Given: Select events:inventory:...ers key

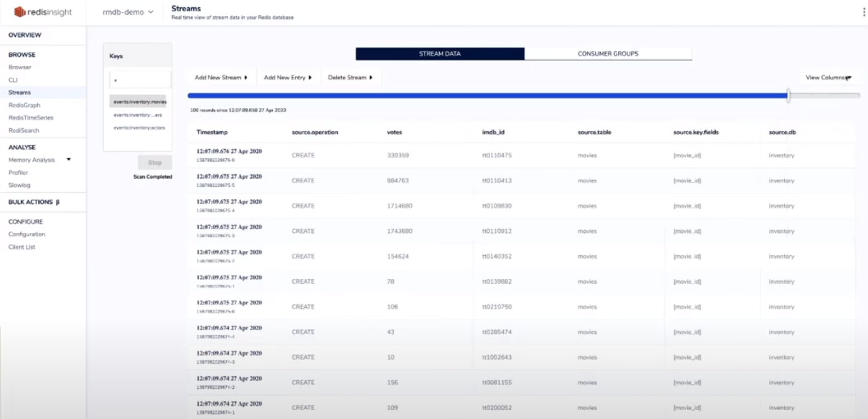Looking at the screenshot, I should click(x=137, y=115).
